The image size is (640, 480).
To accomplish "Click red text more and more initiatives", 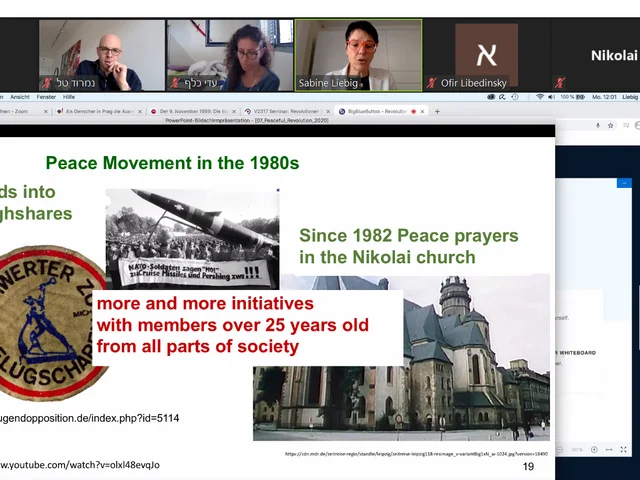I will coord(205,303).
